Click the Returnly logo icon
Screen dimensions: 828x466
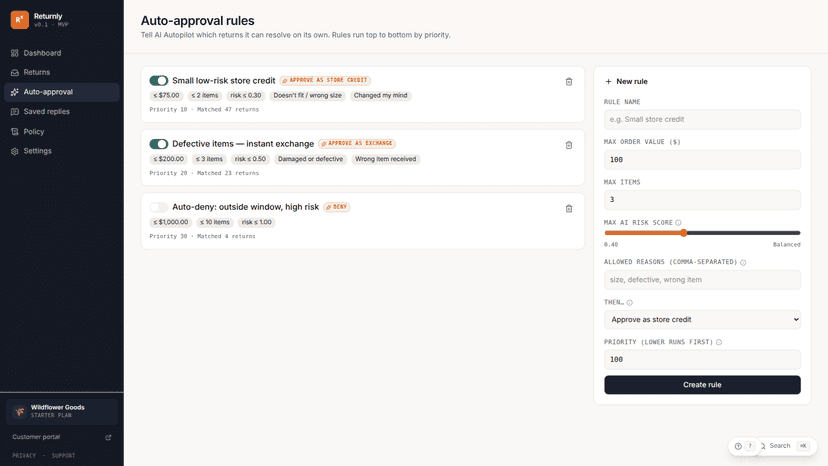click(x=20, y=20)
